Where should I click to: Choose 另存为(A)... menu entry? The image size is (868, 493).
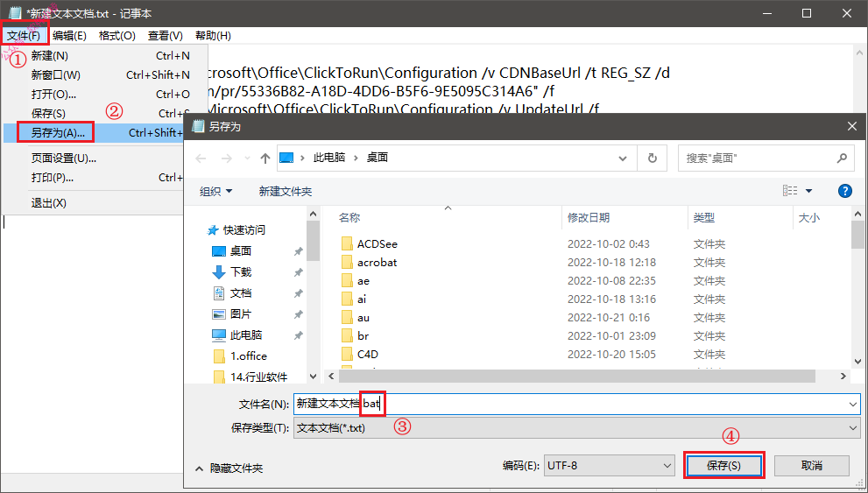(x=58, y=133)
